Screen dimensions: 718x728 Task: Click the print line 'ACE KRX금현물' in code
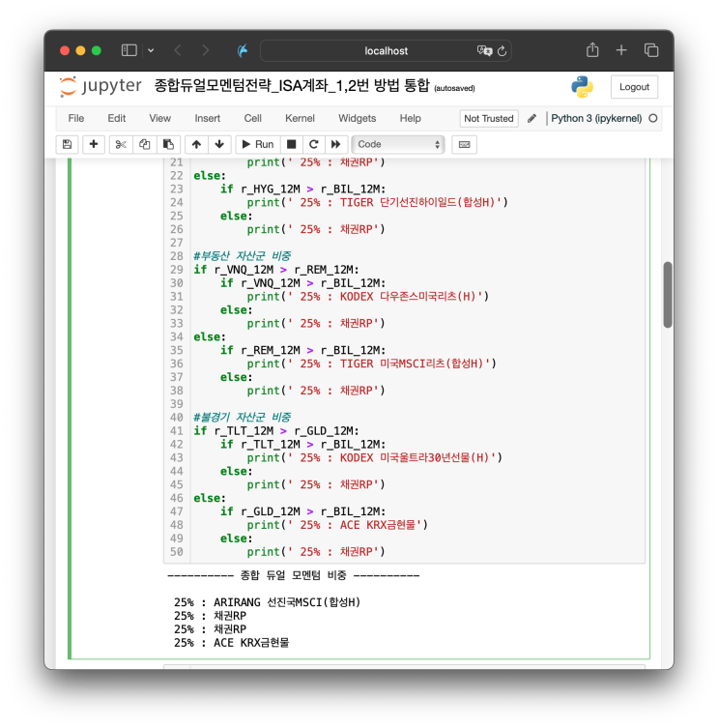tap(337, 525)
